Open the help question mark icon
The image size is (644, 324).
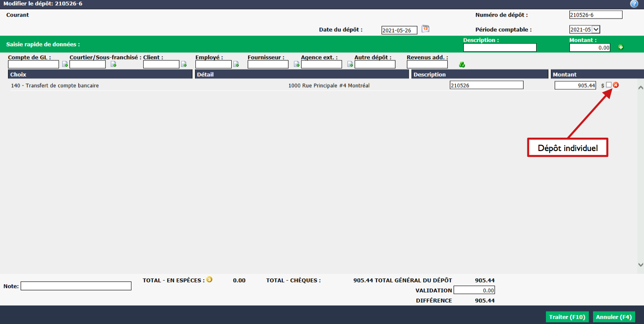pyautogui.click(x=634, y=4)
